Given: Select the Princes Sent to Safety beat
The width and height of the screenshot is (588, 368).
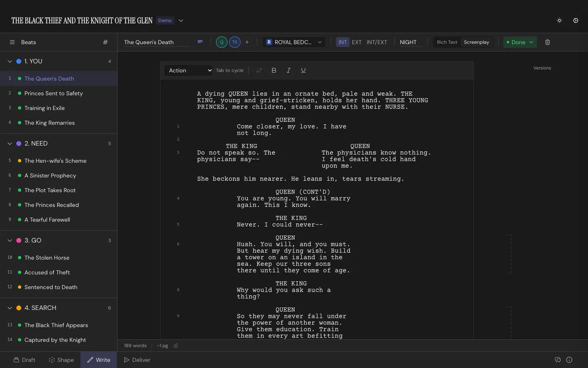Looking at the screenshot, I should coord(59,93).
